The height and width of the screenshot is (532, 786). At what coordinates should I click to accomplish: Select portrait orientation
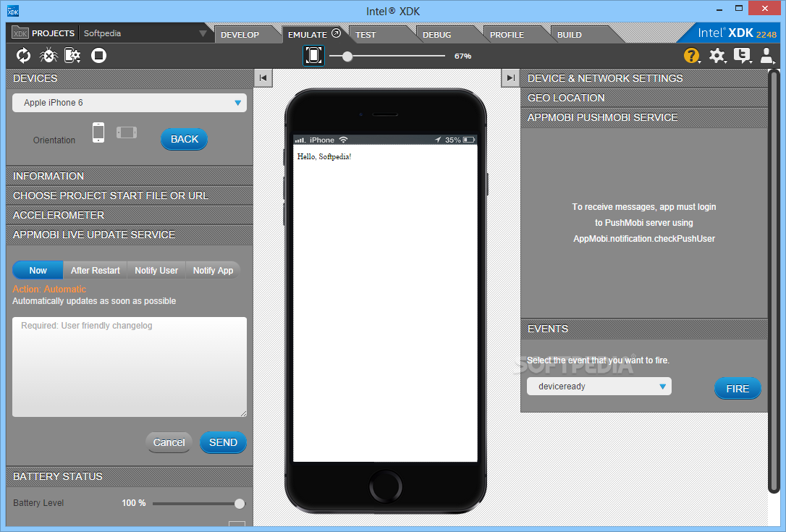[98, 133]
